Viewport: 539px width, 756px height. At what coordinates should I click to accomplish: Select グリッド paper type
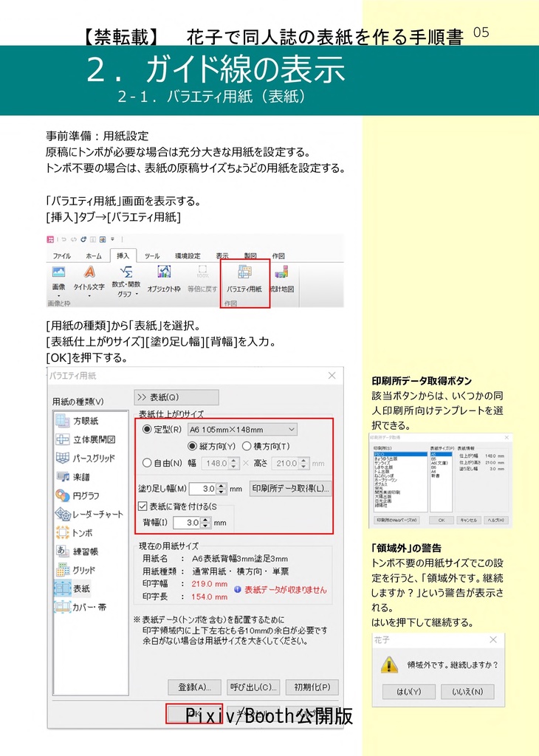(76, 570)
